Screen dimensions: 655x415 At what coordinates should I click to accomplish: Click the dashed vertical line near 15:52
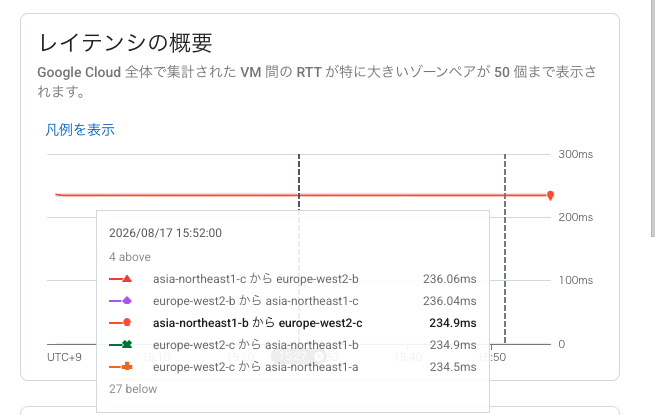(x=505, y=249)
